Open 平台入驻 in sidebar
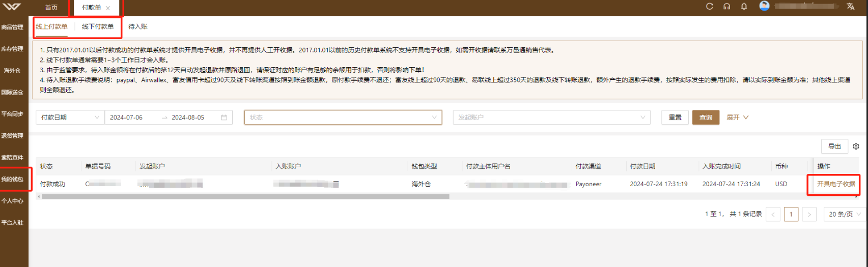868x267 pixels. point(12,223)
